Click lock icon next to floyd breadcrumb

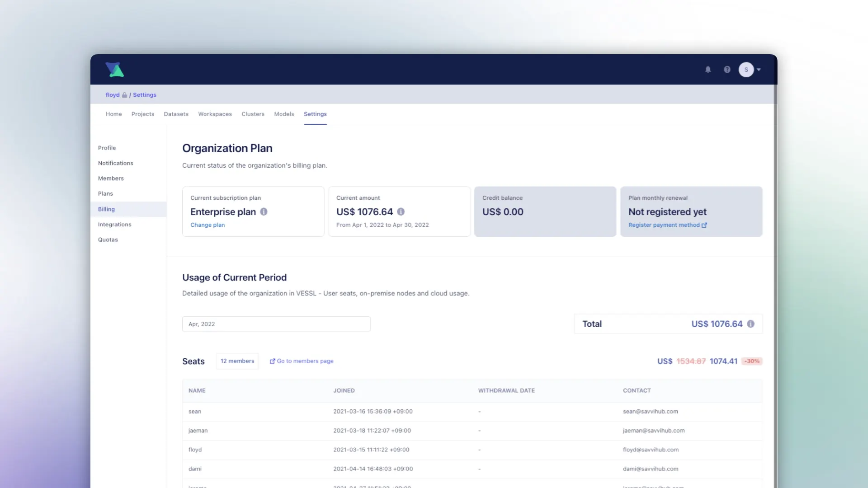124,95
